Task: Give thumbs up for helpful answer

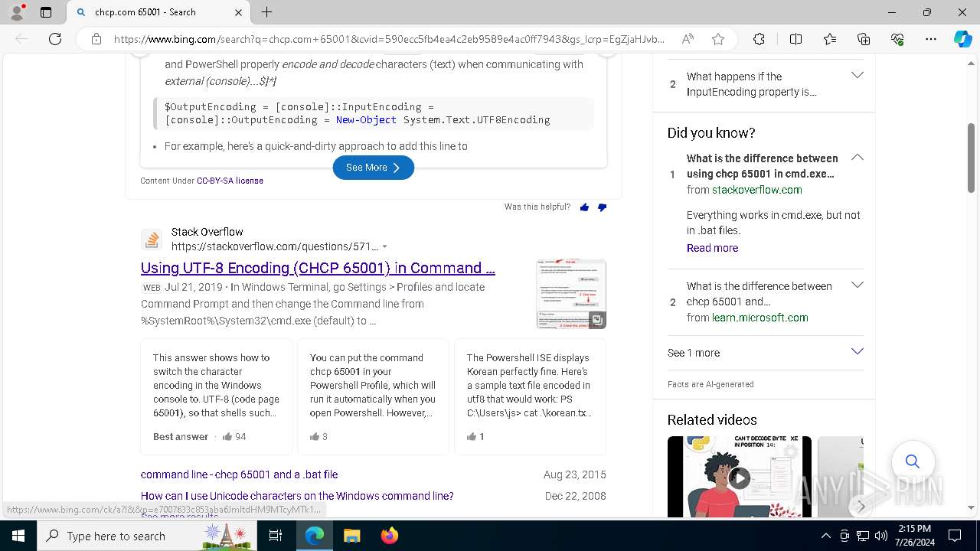Action: [585, 207]
